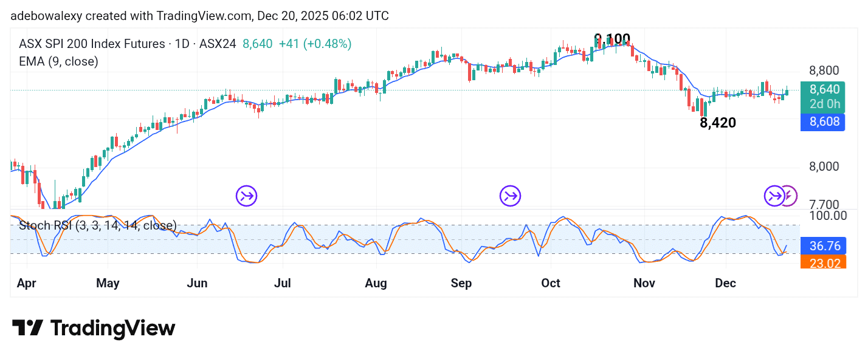
Task: Click the purple contract switch marker near September
Action: coord(509,196)
